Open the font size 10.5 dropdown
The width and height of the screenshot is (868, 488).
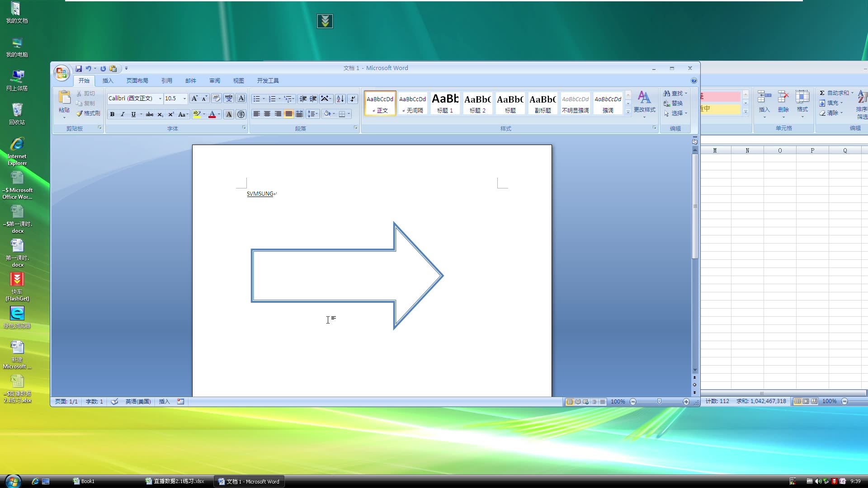tap(184, 99)
